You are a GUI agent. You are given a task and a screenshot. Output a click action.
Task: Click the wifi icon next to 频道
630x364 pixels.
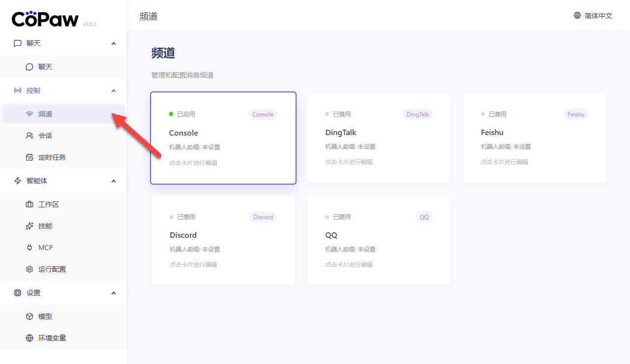(x=30, y=114)
